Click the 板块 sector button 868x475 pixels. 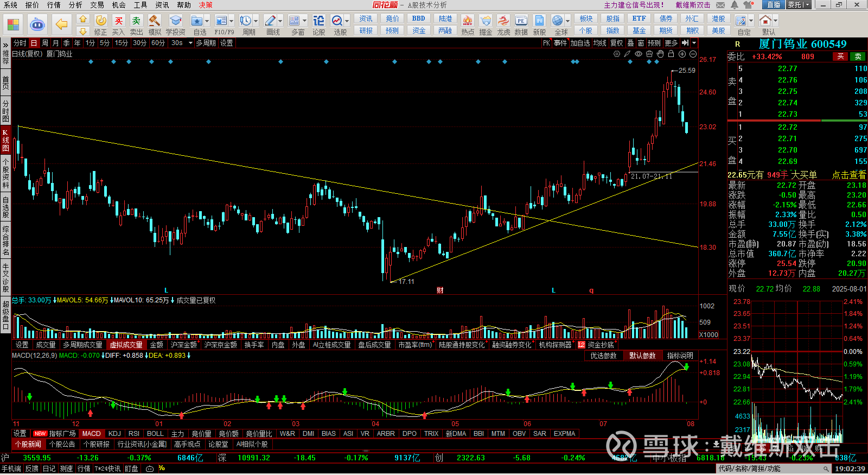coord(586,18)
